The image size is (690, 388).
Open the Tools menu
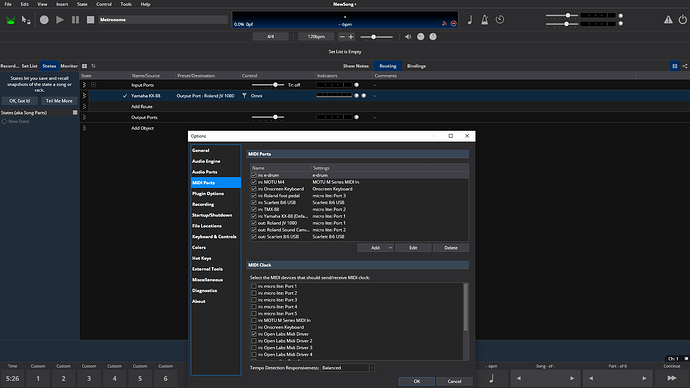click(x=126, y=4)
